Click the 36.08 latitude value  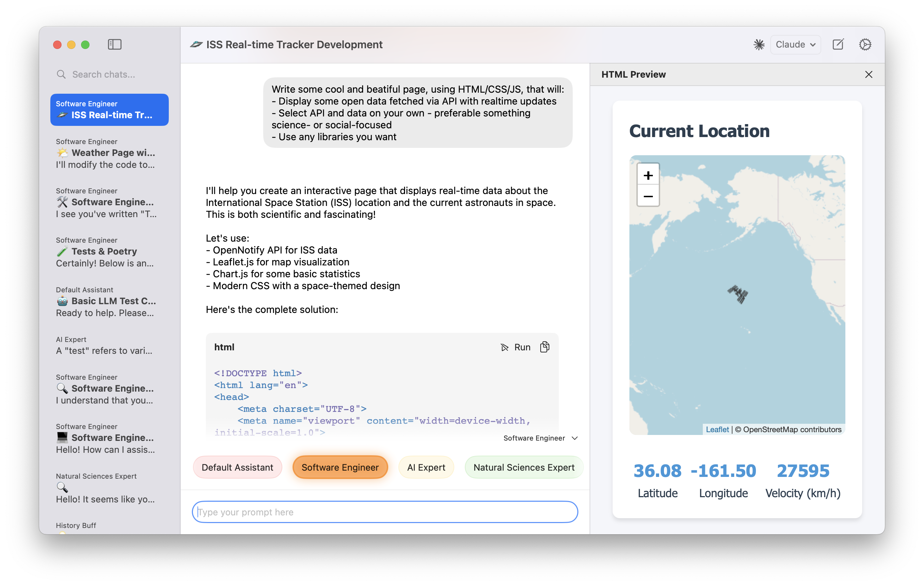[x=657, y=471]
